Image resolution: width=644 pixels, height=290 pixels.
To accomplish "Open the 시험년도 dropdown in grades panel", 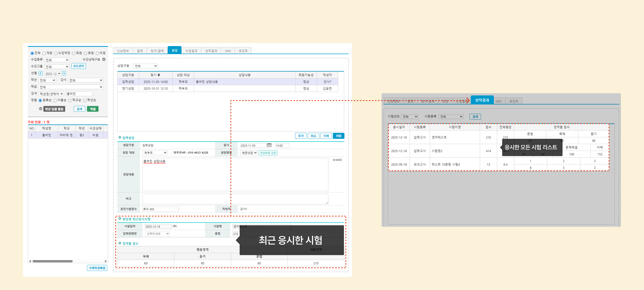I will tap(409, 117).
